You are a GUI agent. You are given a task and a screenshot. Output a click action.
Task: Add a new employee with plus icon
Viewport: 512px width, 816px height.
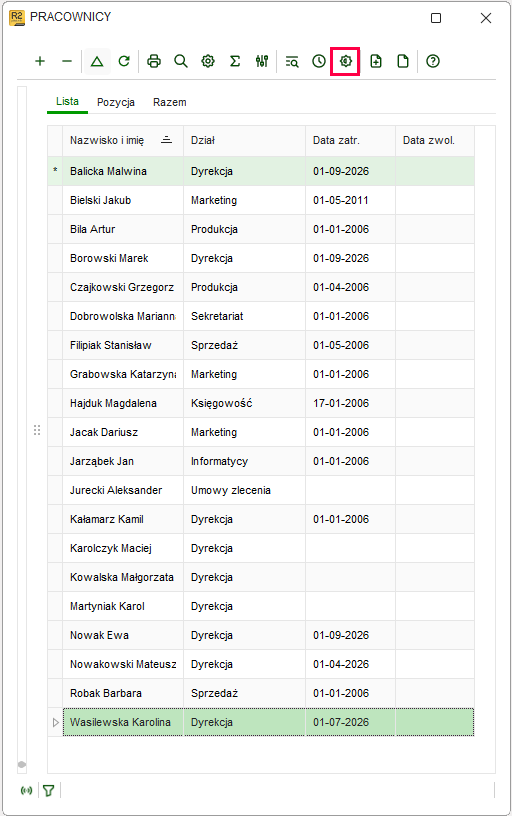click(x=40, y=61)
